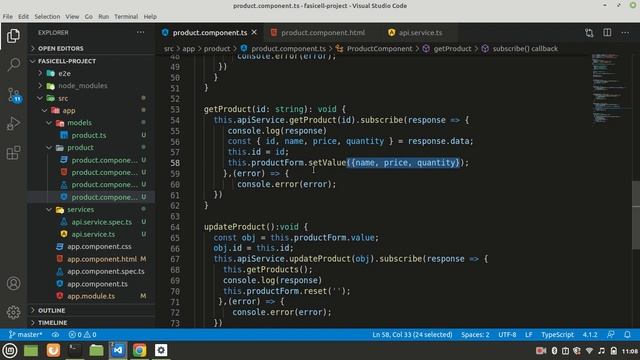Click the minimap code overview

[608, 88]
